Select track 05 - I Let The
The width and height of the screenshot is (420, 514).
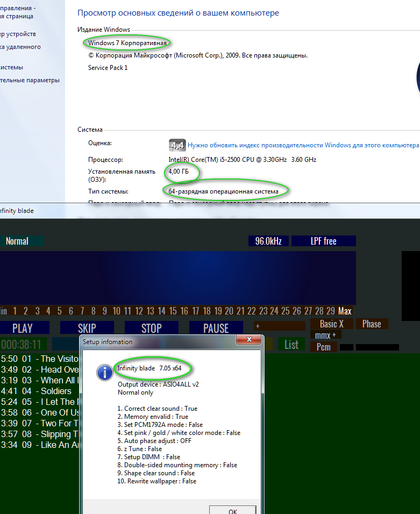pyautogui.click(x=40, y=402)
